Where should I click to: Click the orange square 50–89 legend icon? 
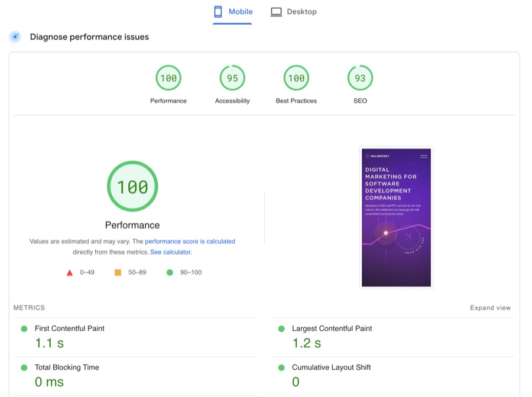point(118,272)
